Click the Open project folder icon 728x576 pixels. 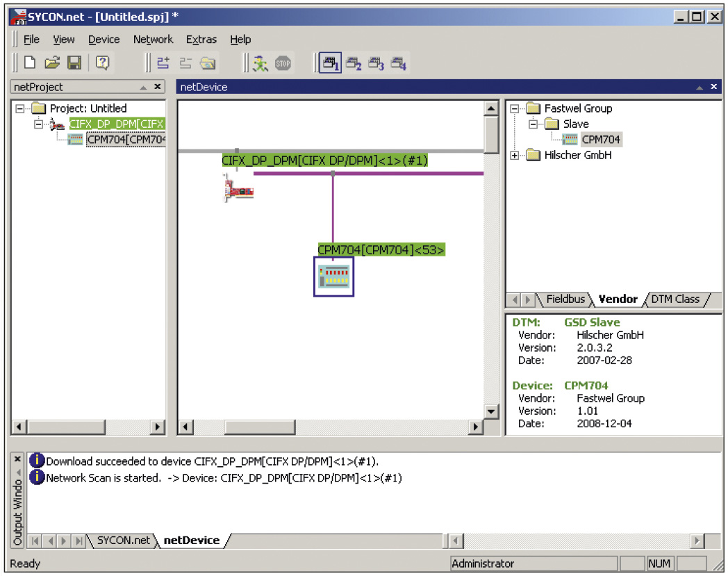click(52, 63)
